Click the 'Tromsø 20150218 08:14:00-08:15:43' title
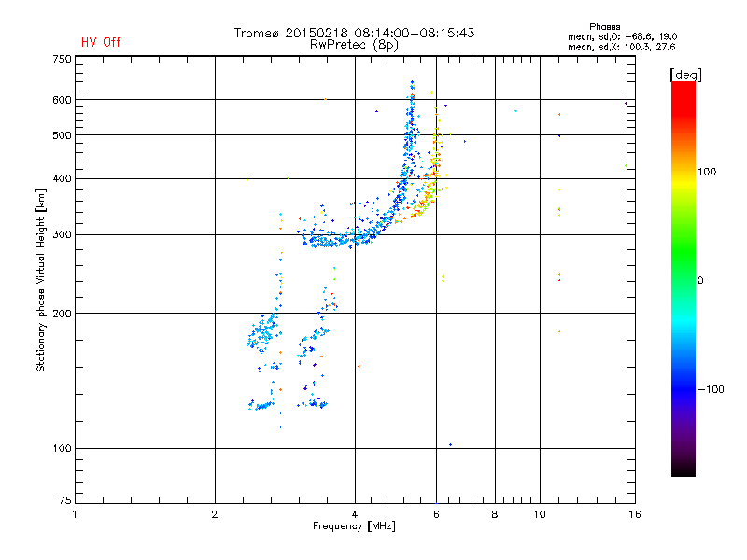Viewport: 747px width, 560px height. pyautogui.click(x=354, y=33)
